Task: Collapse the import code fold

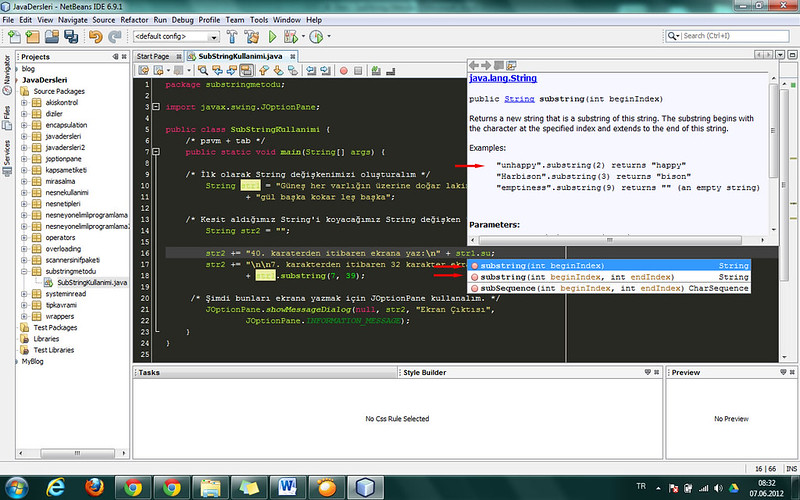Action: tap(156, 107)
